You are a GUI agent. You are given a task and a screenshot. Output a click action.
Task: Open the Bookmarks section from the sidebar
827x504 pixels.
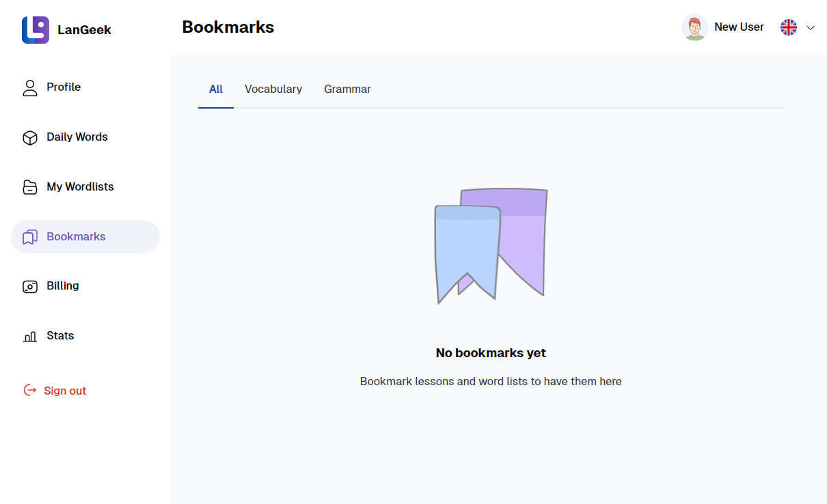tap(76, 236)
